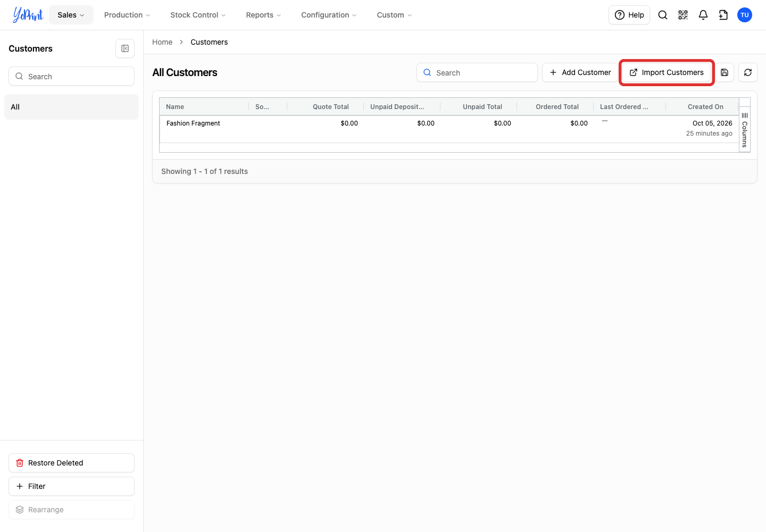The image size is (766, 532).
Task: Focus the All Customers search box
Action: 477,72
